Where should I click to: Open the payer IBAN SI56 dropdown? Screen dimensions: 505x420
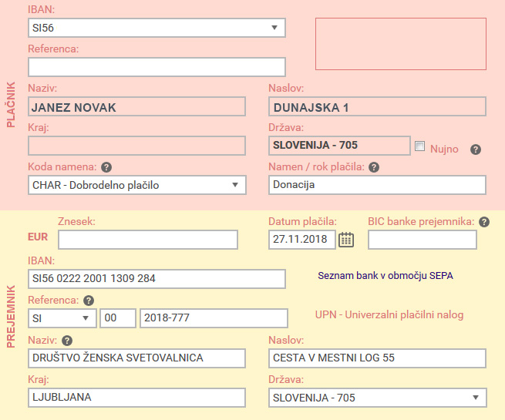click(156, 28)
